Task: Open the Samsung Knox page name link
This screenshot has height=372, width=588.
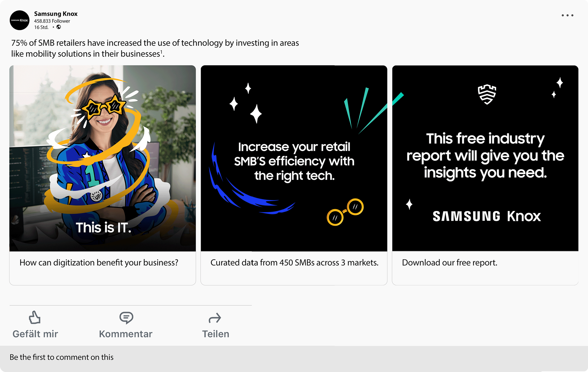Action: (x=56, y=14)
